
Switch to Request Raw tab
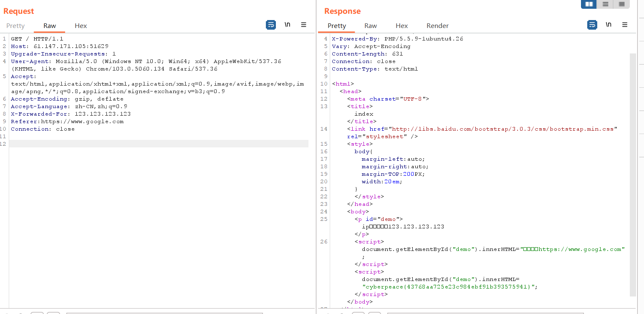pos(50,26)
